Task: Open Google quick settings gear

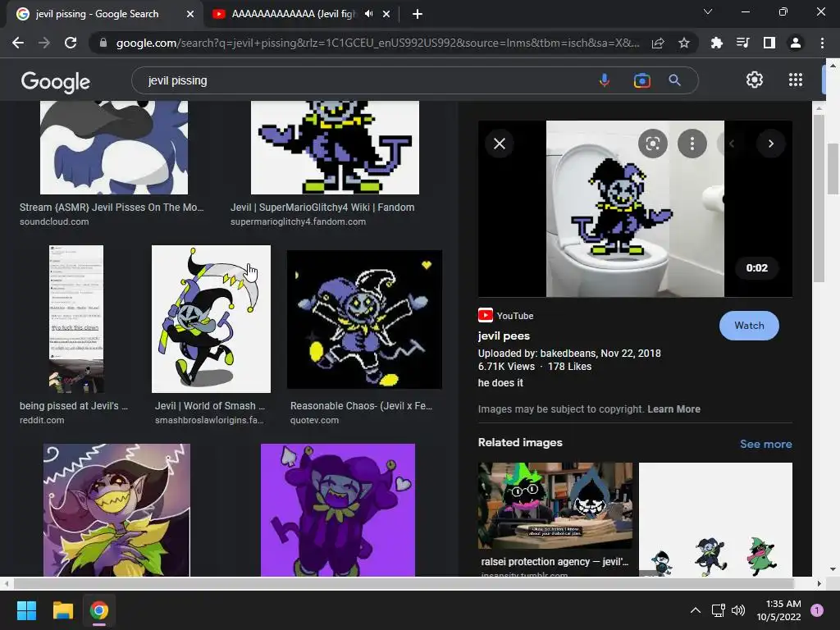Action: click(x=755, y=80)
